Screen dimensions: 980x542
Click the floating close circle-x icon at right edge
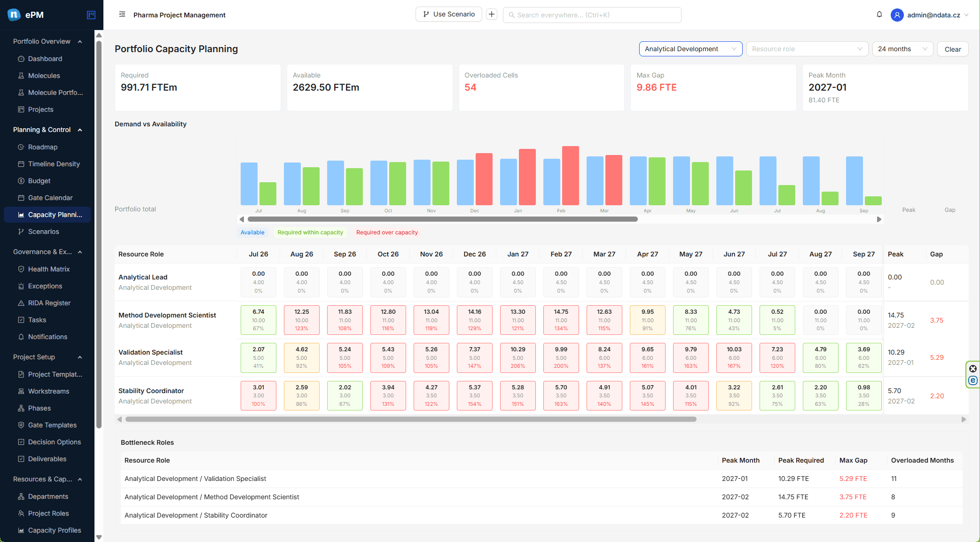(973, 369)
